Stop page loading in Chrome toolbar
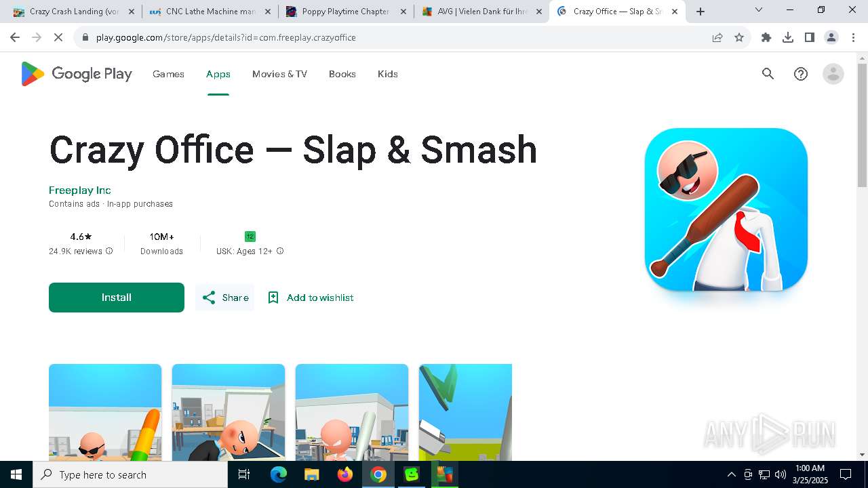The height and width of the screenshot is (488, 868). [x=58, y=37]
